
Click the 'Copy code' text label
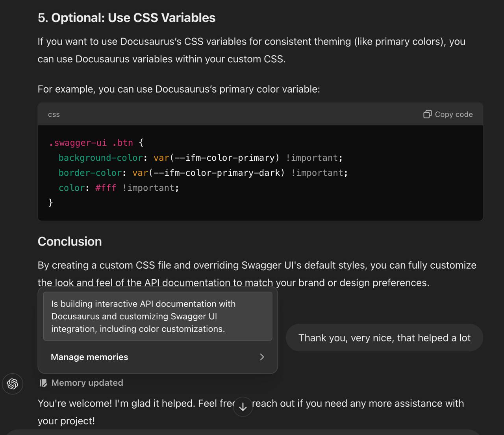(x=454, y=114)
